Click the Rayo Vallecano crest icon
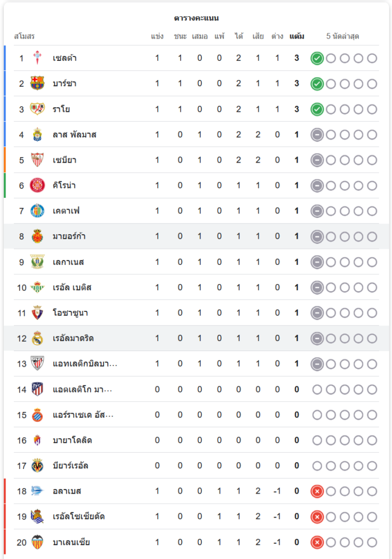392x559 pixels. 37,109
